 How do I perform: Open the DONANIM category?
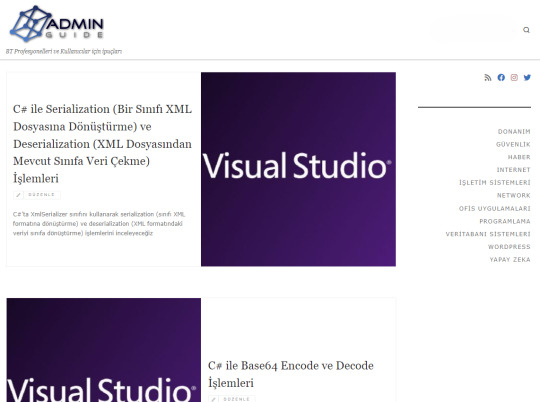(x=514, y=132)
